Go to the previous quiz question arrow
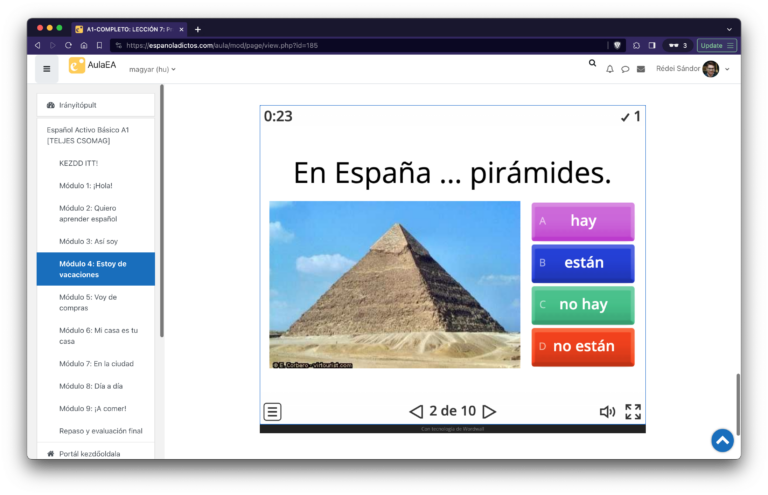The width and height of the screenshot is (768, 495). [x=416, y=411]
